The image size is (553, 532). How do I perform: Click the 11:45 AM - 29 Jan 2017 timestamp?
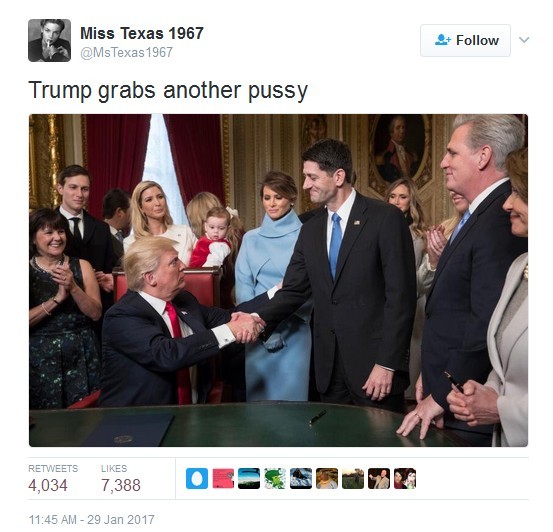click(x=91, y=520)
